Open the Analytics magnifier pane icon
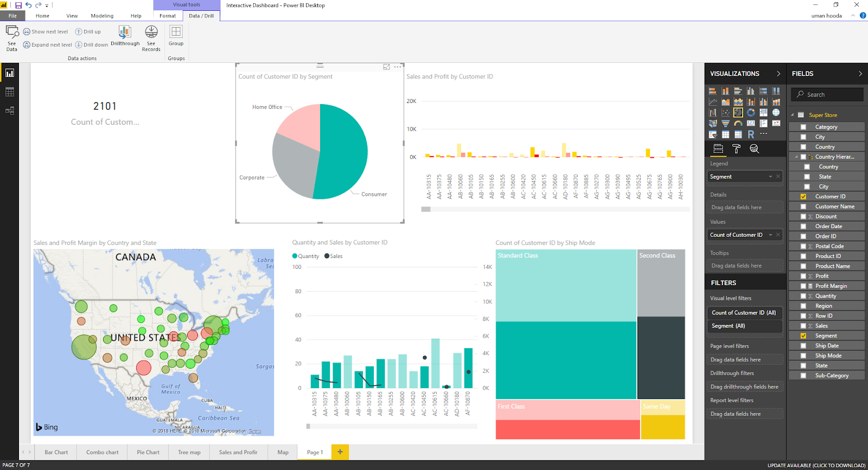 tap(754, 149)
